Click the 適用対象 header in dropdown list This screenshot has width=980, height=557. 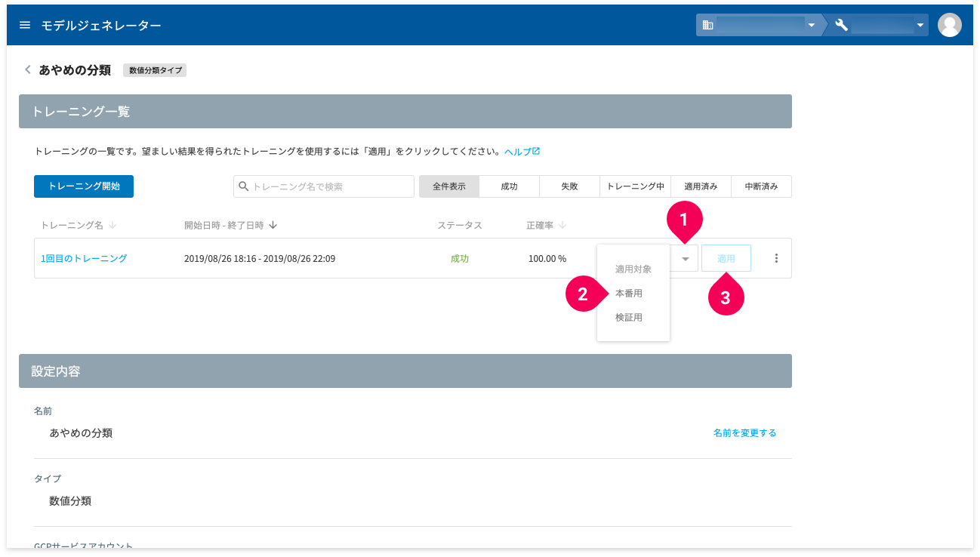point(633,269)
